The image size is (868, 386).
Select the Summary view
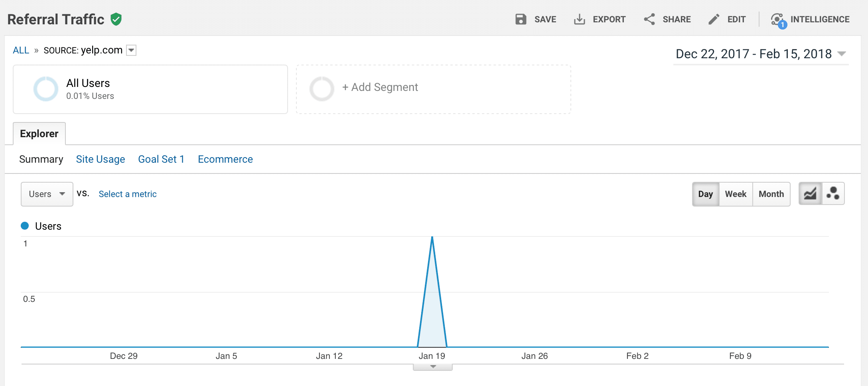coord(41,159)
